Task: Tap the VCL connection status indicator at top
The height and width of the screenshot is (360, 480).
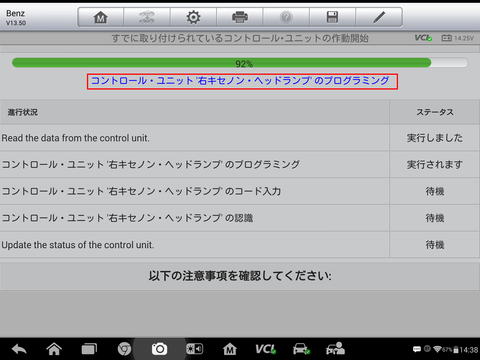Action: (423, 38)
